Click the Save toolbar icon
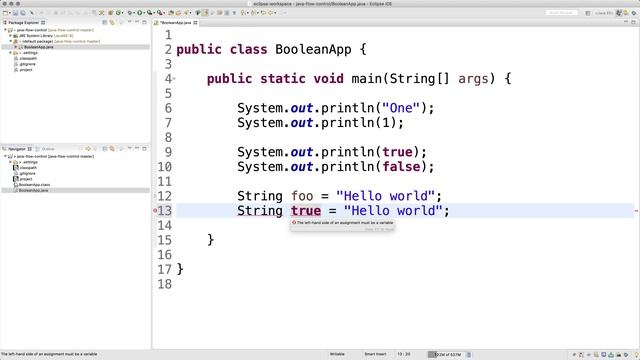Screen dimensions: 640x360 pos(16,13)
